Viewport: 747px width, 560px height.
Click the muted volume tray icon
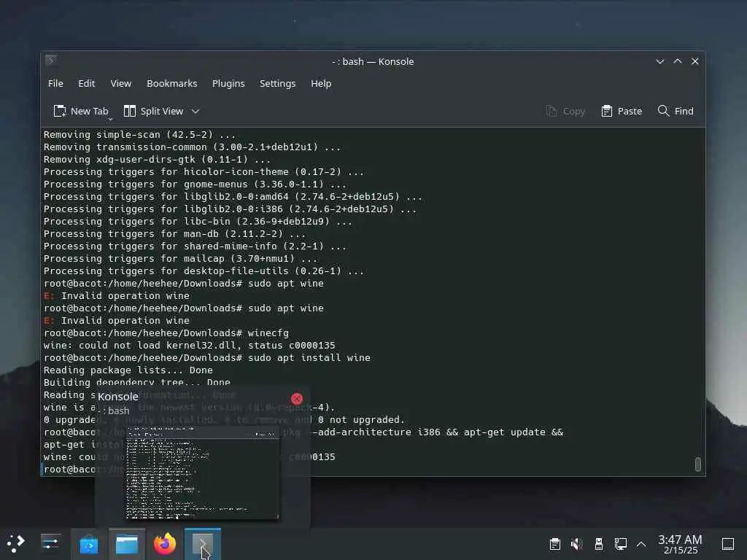click(x=577, y=544)
